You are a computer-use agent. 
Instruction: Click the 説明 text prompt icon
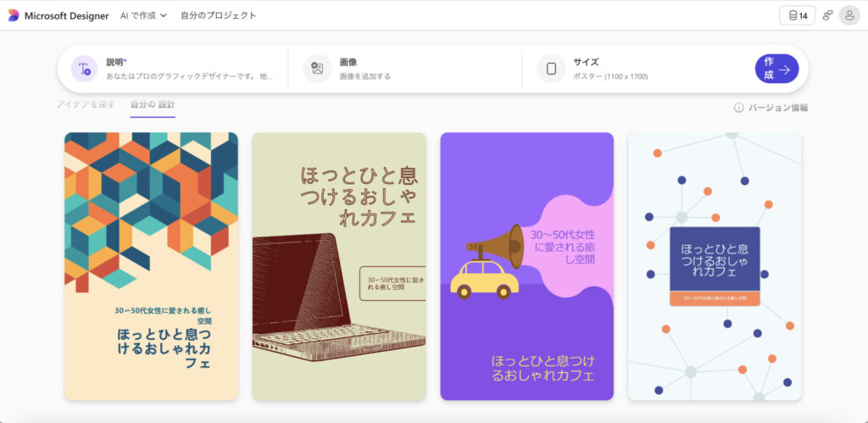(84, 69)
